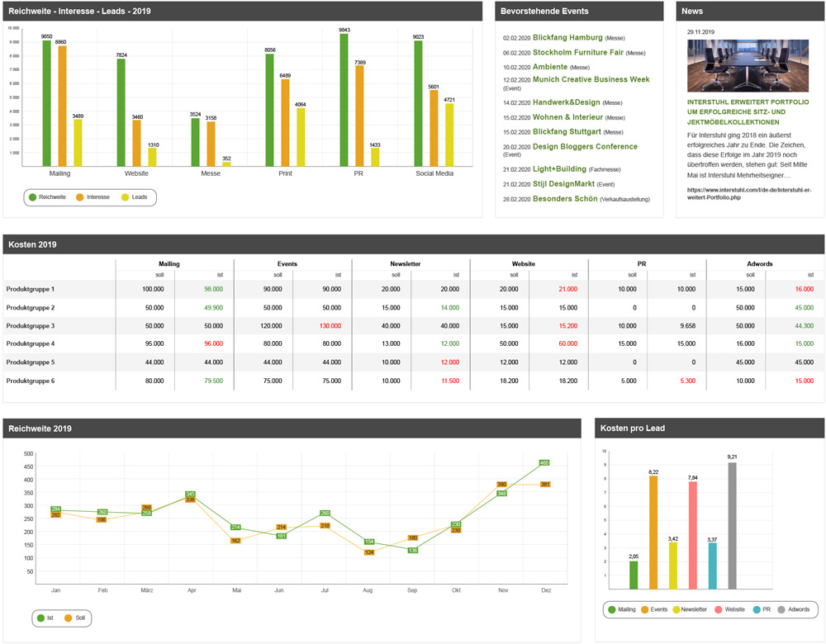This screenshot has width=826, height=644.
Task: Click the green Website Reichweite bar 7824
Action: pos(121,112)
